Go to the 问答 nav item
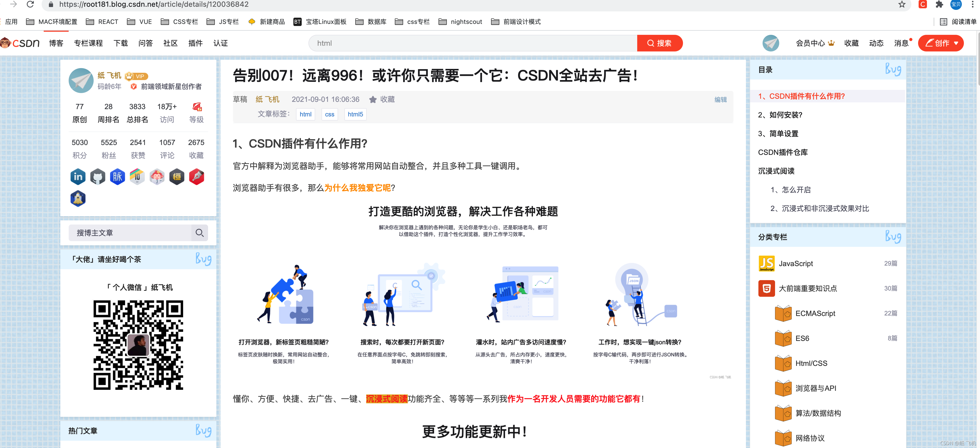The width and height of the screenshot is (980, 448). pos(146,43)
